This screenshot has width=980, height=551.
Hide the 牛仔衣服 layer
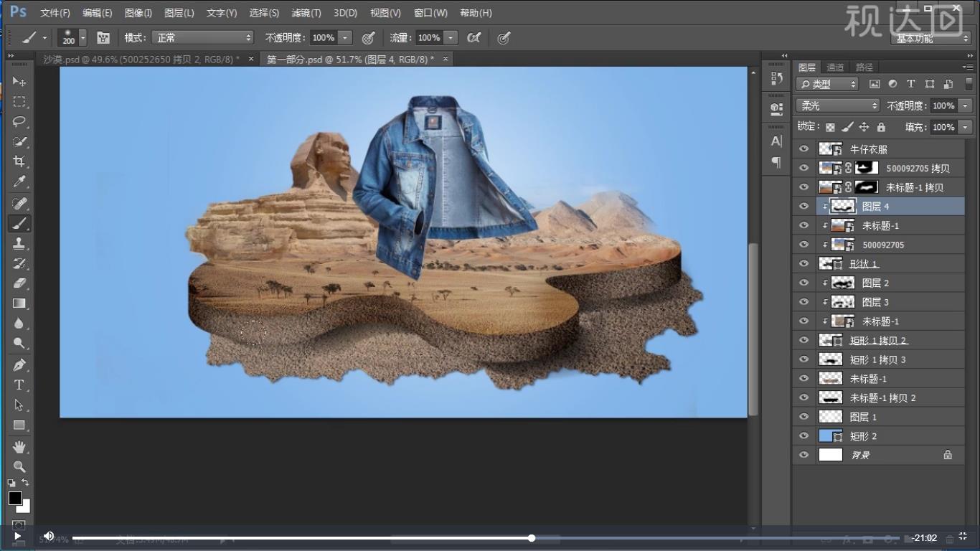click(804, 149)
